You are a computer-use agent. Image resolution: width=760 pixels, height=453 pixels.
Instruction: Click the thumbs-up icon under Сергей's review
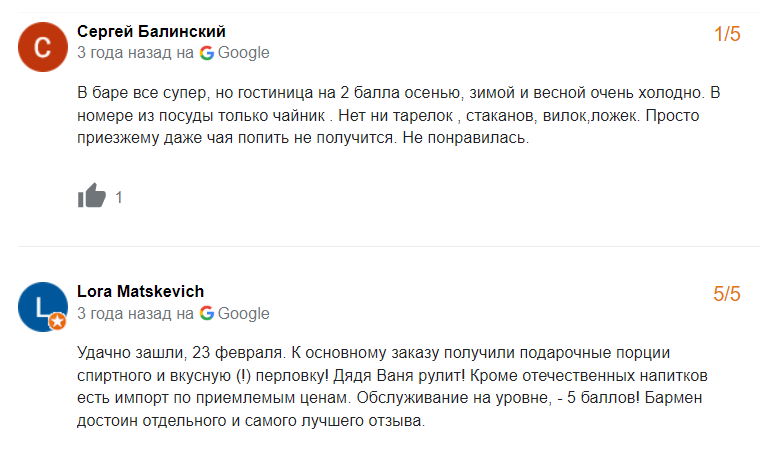(92, 196)
